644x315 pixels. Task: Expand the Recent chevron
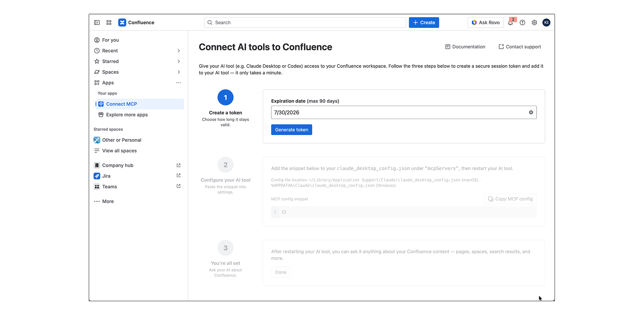[x=178, y=51]
